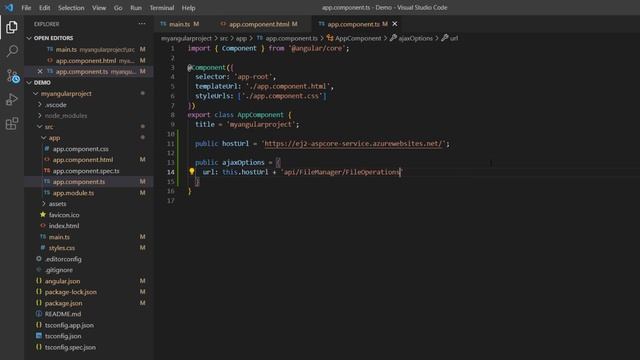Open Explorer more actions ellipsis
This screenshot has width=640, height=360.
[x=142, y=24]
